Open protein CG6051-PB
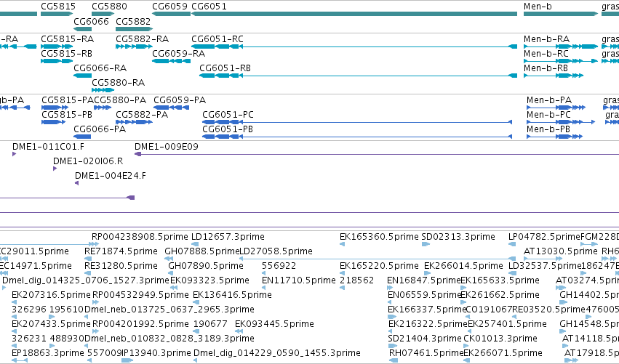 (228, 129)
